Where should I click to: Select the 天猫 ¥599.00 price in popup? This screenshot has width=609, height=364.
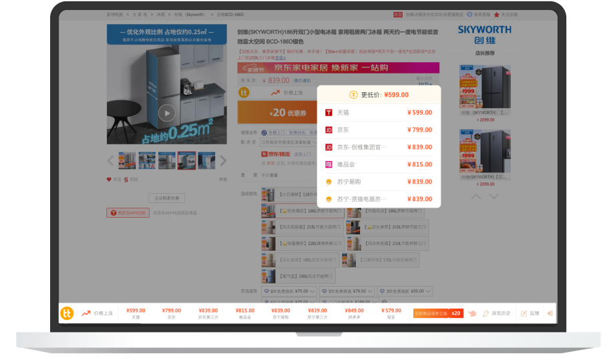tap(419, 113)
